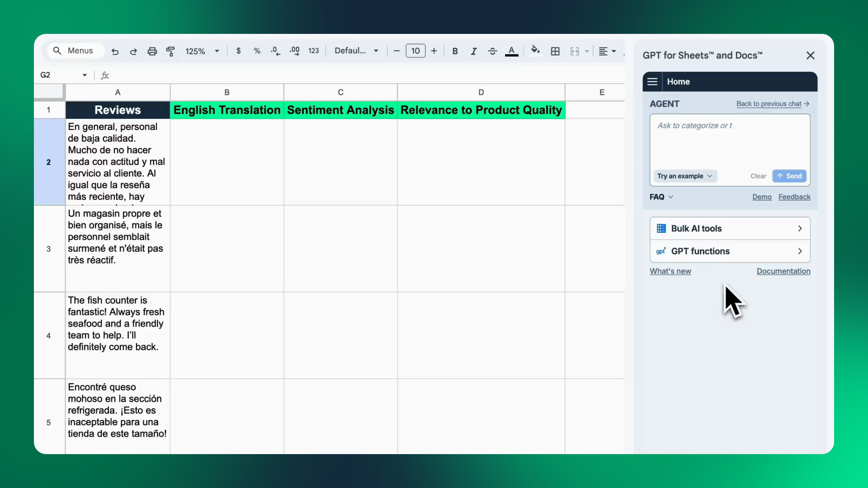
Task: Open GPT functions menu item
Action: (x=730, y=251)
